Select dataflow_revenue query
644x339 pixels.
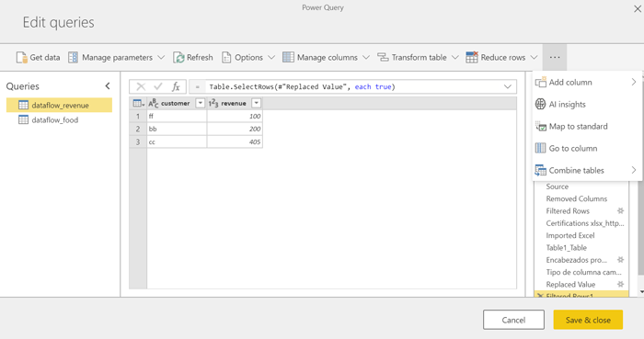59,106
